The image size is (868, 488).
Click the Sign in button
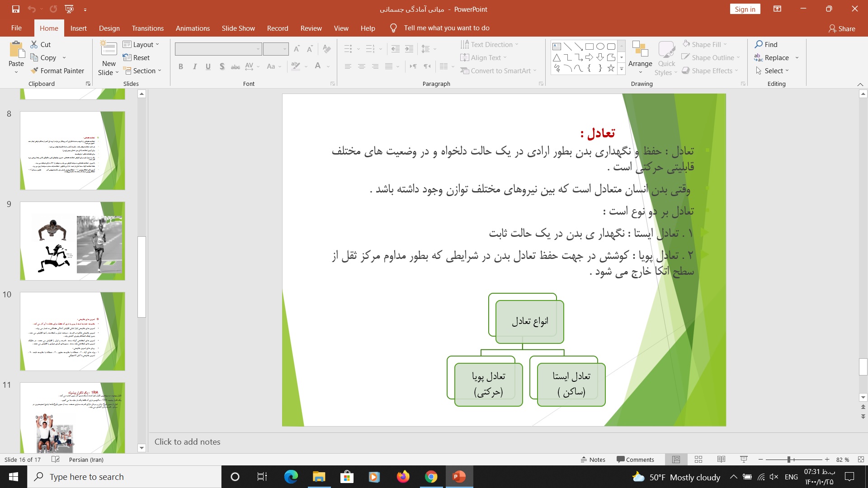coord(745,9)
